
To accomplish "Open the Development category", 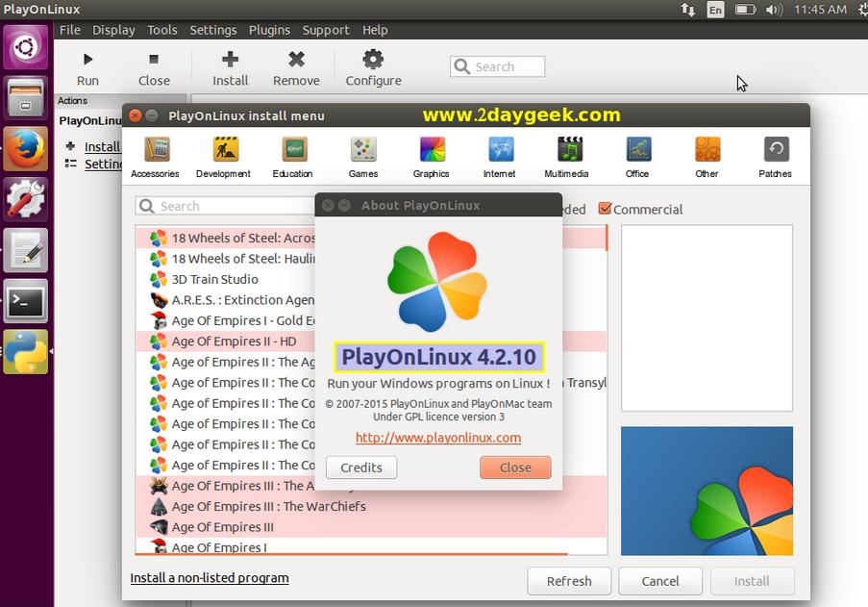I will coord(223,158).
